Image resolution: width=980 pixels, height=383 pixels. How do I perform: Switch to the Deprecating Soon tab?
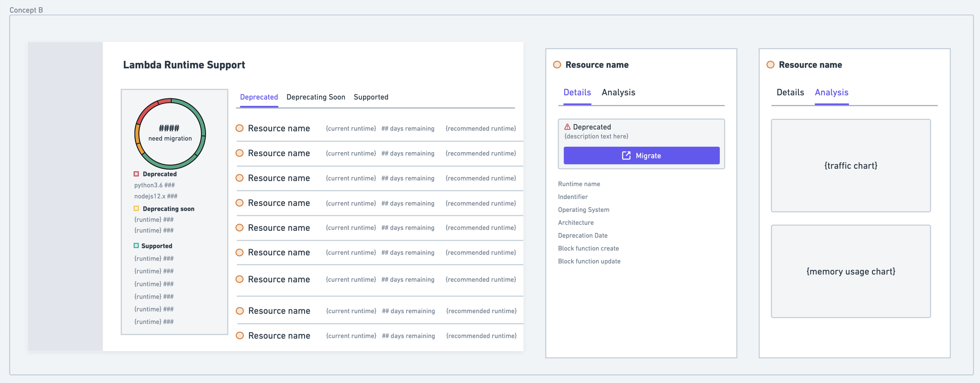pos(316,97)
